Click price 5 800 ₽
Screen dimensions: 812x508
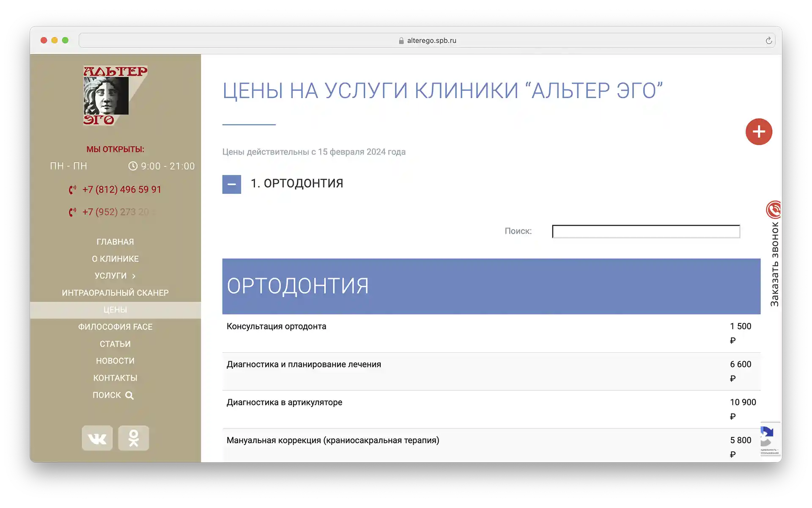[x=741, y=447]
